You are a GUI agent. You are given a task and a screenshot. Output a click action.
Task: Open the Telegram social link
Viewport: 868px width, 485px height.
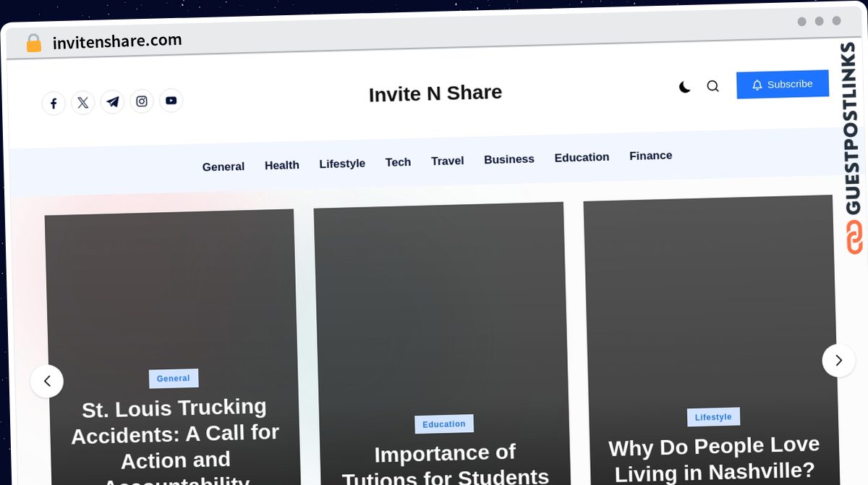point(112,102)
